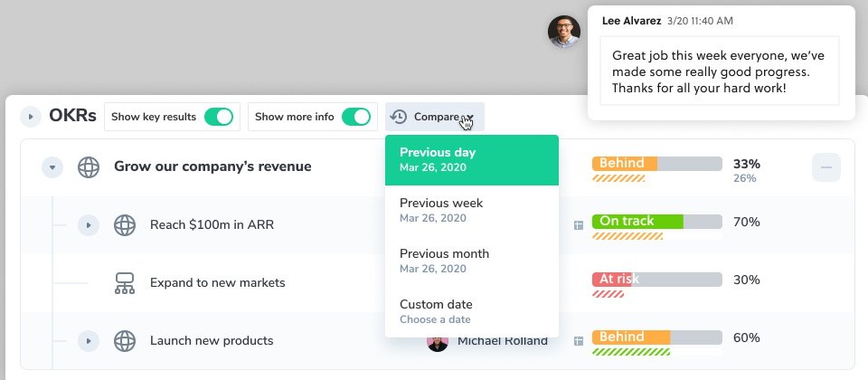
Task: Click globe icon beside Grow our company's revenue
Action: [x=89, y=166]
